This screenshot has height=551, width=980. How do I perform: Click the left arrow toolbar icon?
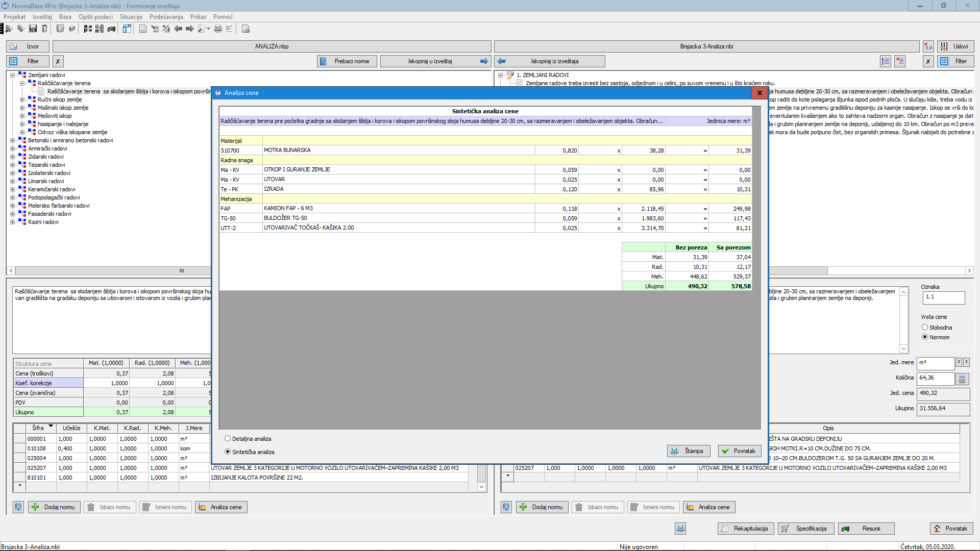click(x=178, y=29)
